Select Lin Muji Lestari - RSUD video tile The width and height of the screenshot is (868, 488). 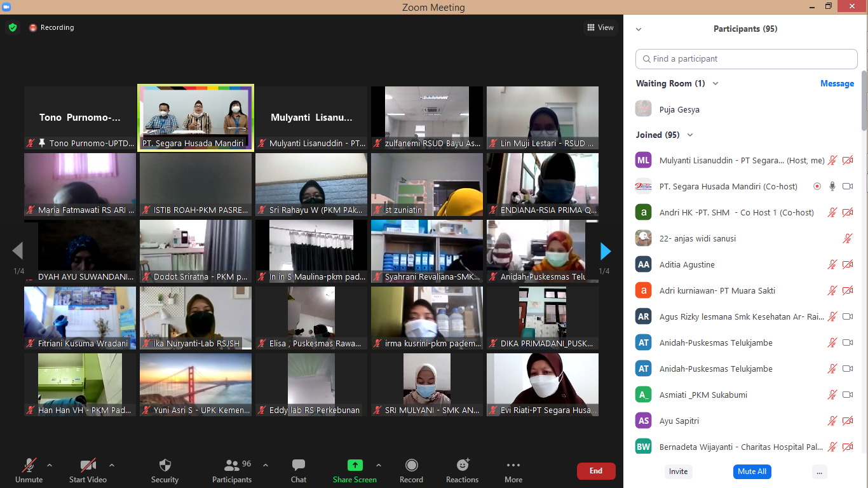pos(543,118)
